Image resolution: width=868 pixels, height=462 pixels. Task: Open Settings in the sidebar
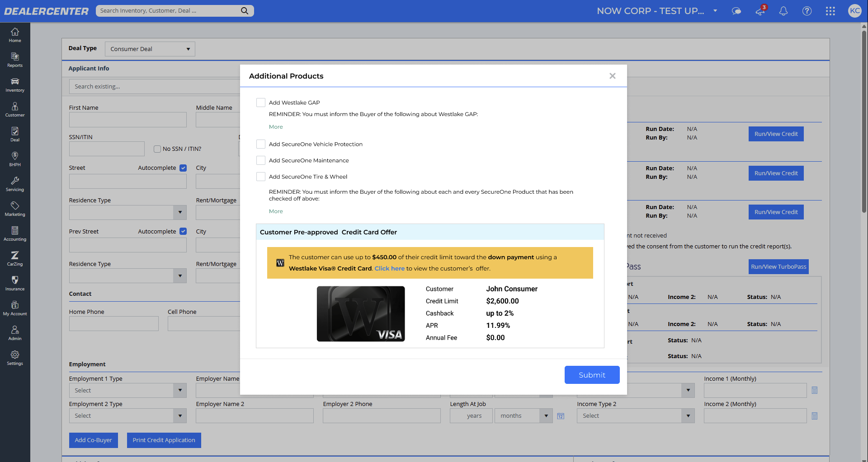click(15, 358)
